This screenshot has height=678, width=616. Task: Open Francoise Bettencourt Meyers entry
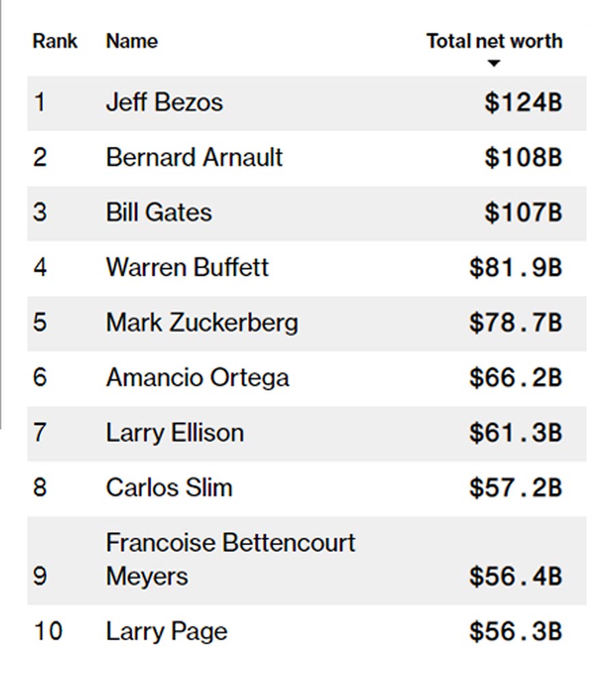pos(230,559)
